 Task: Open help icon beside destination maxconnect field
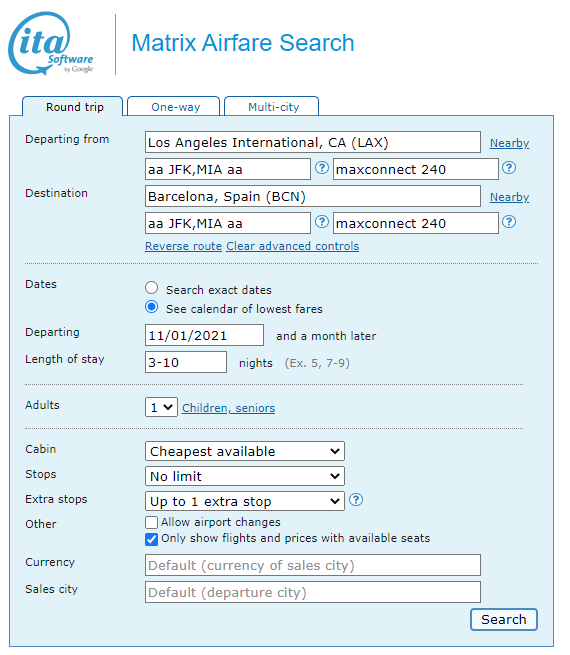[x=509, y=222]
